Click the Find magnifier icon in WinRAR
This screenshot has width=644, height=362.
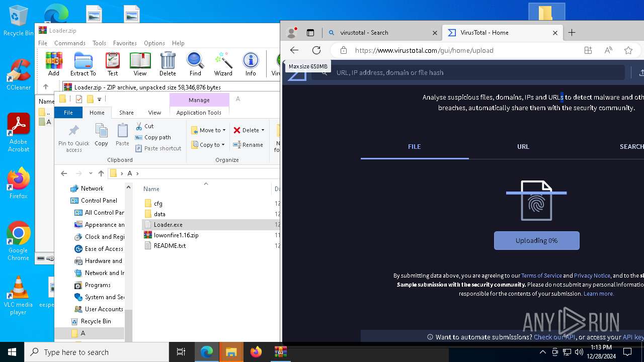coord(195,64)
